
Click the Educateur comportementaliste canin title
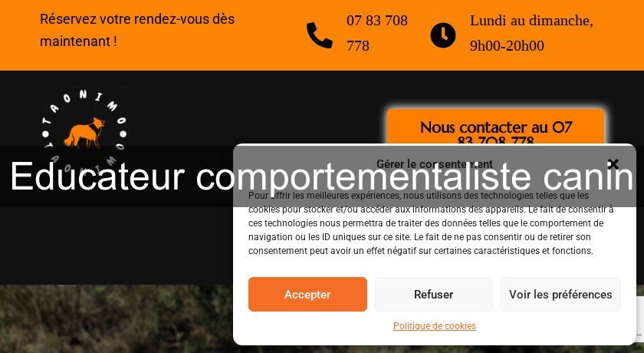point(322,176)
